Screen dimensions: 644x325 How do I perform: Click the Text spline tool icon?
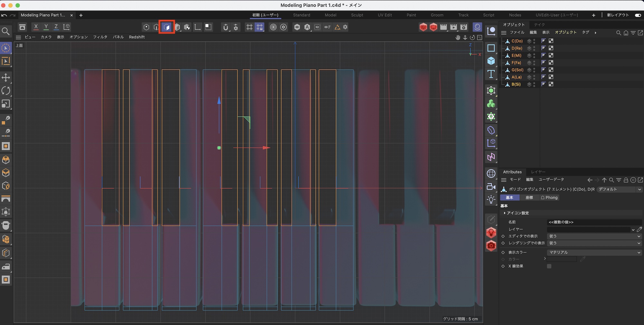pyautogui.click(x=491, y=74)
